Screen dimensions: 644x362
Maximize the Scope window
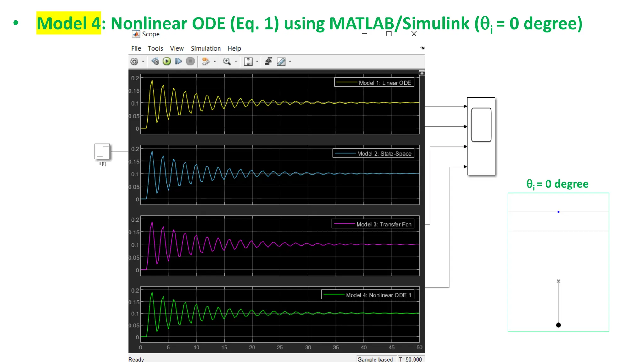pos(389,34)
